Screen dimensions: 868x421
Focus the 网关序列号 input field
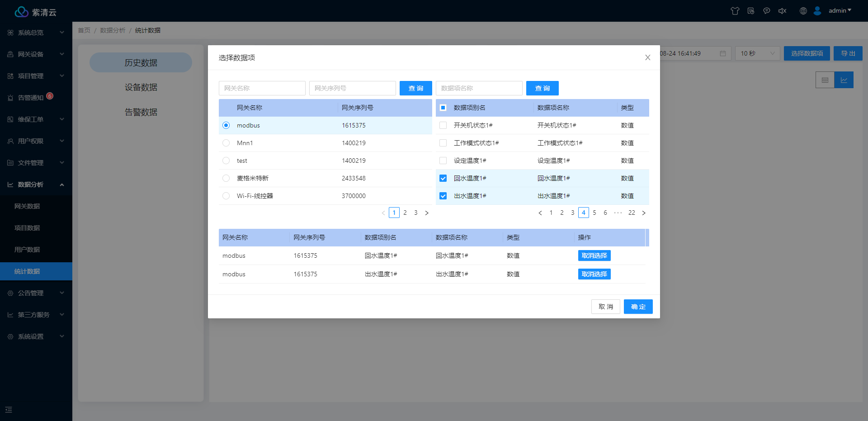(x=353, y=88)
